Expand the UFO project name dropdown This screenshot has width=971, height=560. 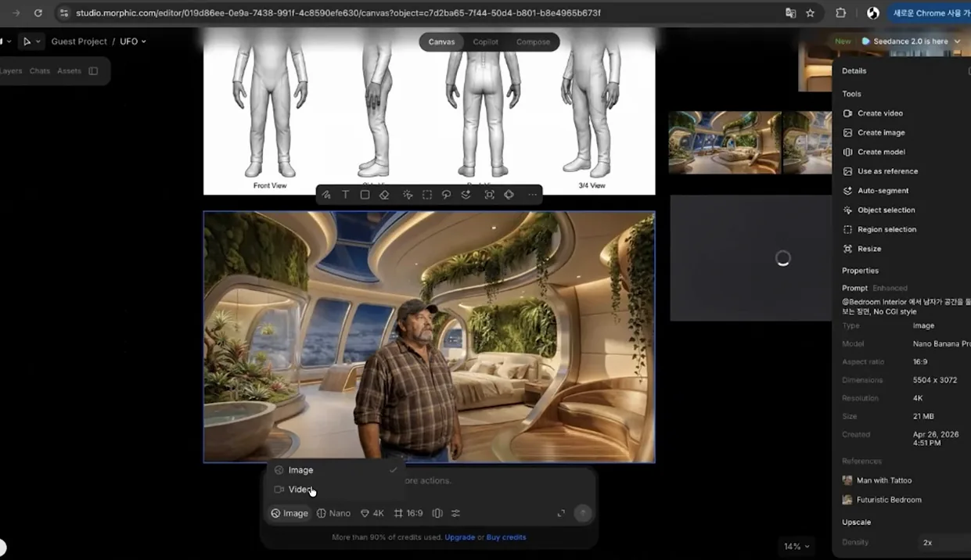tap(133, 41)
